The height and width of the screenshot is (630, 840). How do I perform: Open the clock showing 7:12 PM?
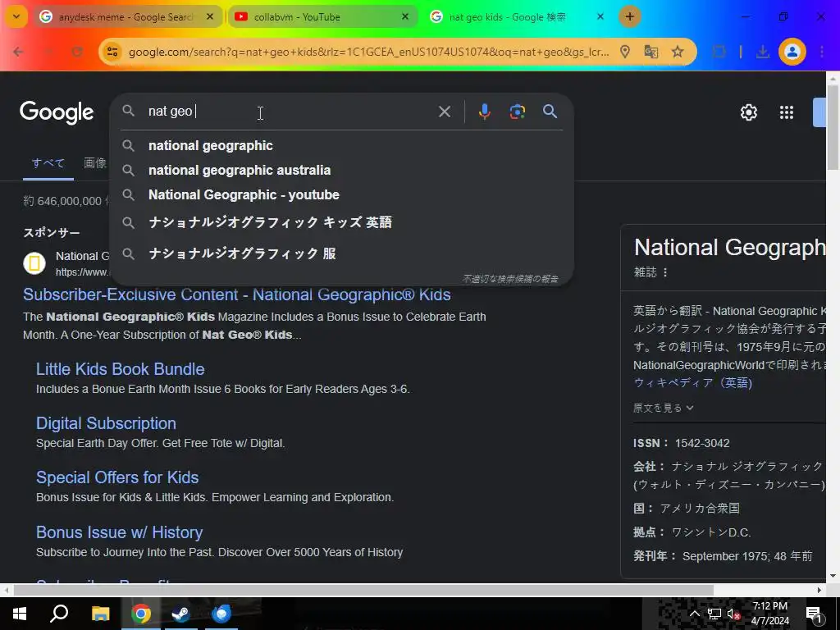(770, 614)
